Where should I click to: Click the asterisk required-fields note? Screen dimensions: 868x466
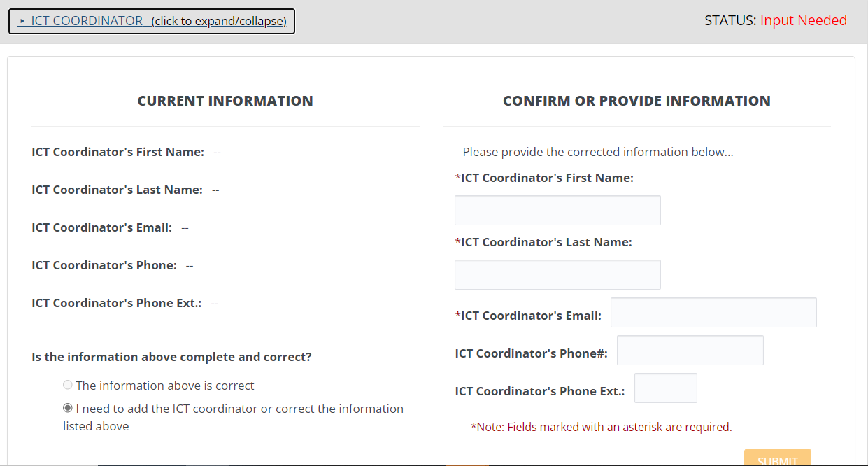pyautogui.click(x=602, y=427)
